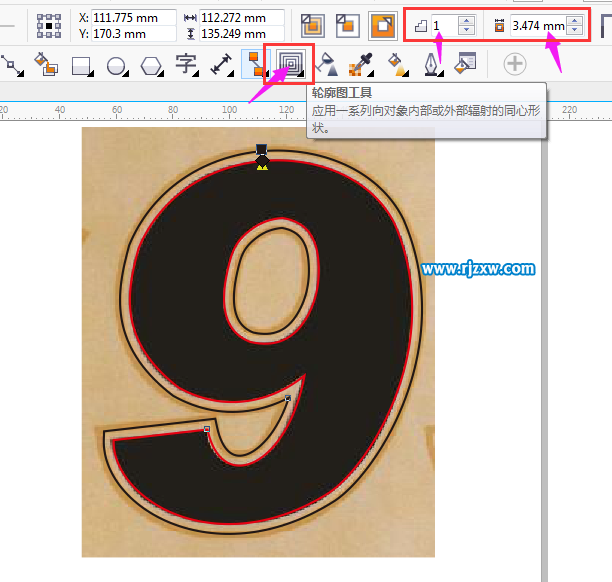The height and width of the screenshot is (582, 612).
Task: Select the Ellipse tool
Action: click(117, 66)
